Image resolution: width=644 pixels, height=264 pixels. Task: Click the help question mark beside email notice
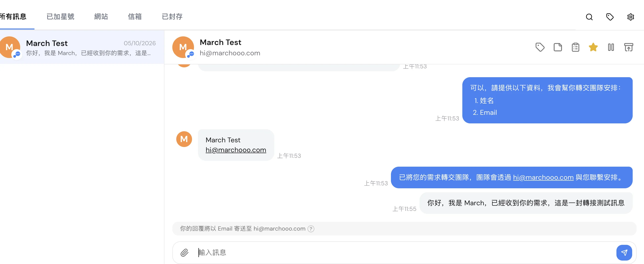(311, 229)
